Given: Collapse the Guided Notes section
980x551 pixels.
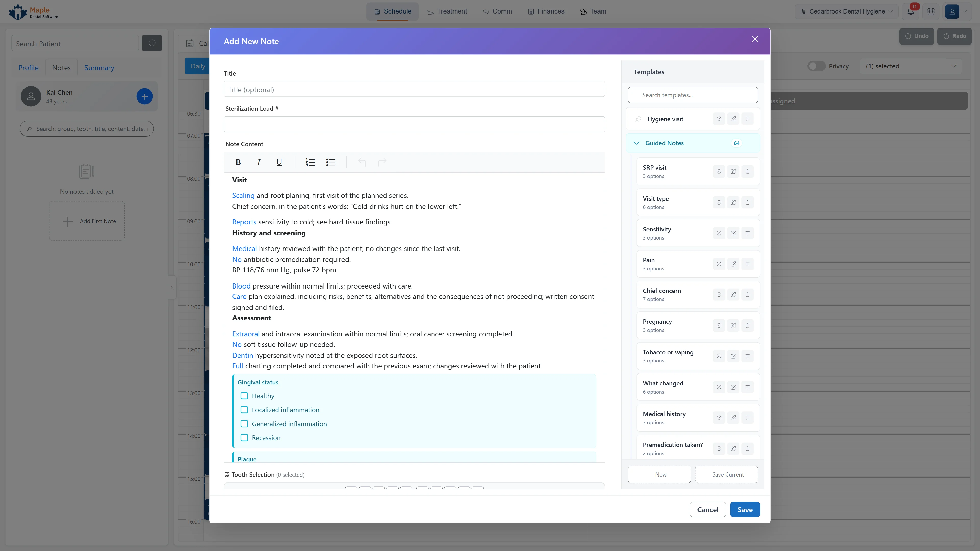Looking at the screenshot, I should tap(636, 143).
